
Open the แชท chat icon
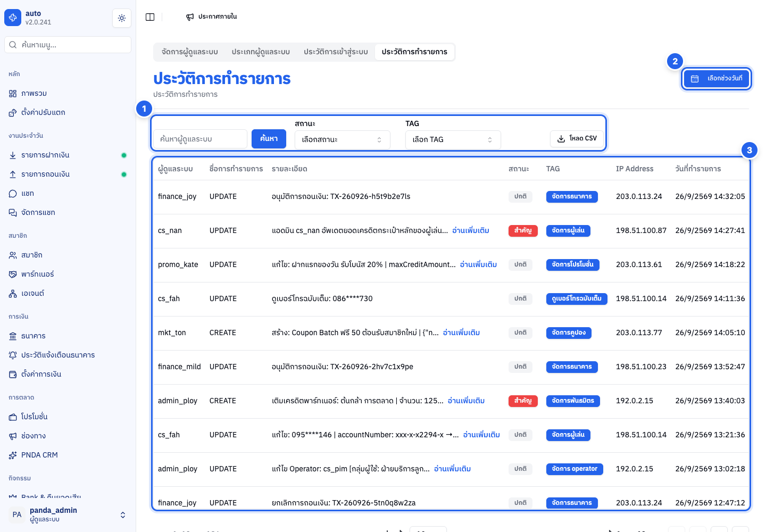coord(13,194)
